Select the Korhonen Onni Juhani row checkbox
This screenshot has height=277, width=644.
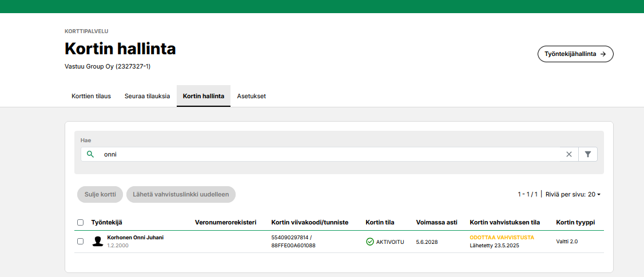coord(80,242)
